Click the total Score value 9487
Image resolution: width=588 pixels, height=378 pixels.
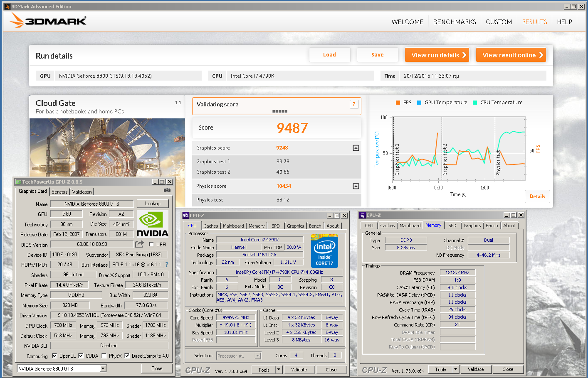[x=292, y=128]
